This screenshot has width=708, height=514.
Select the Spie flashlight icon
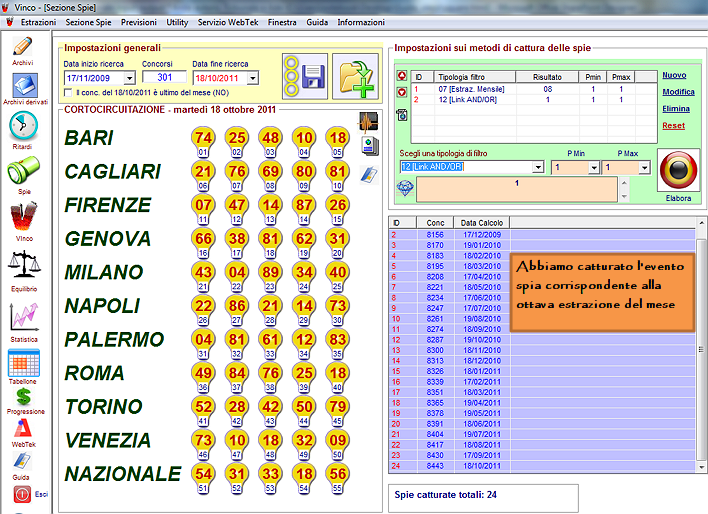[23, 170]
